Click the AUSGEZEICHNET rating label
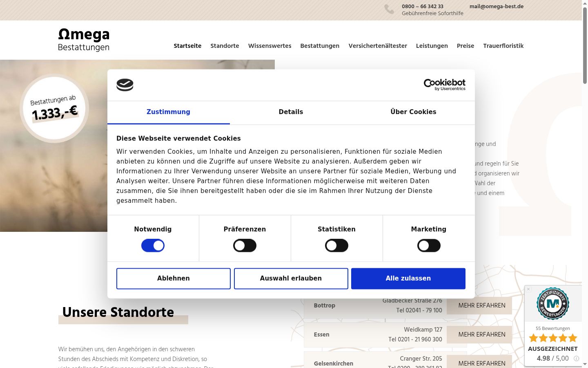 point(553,349)
